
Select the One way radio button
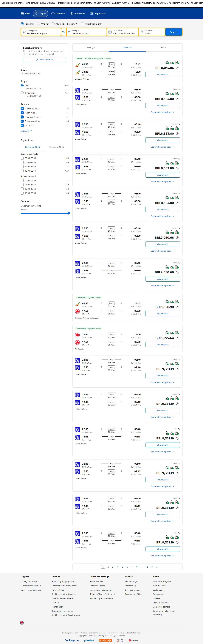click(x=39, y=24)
